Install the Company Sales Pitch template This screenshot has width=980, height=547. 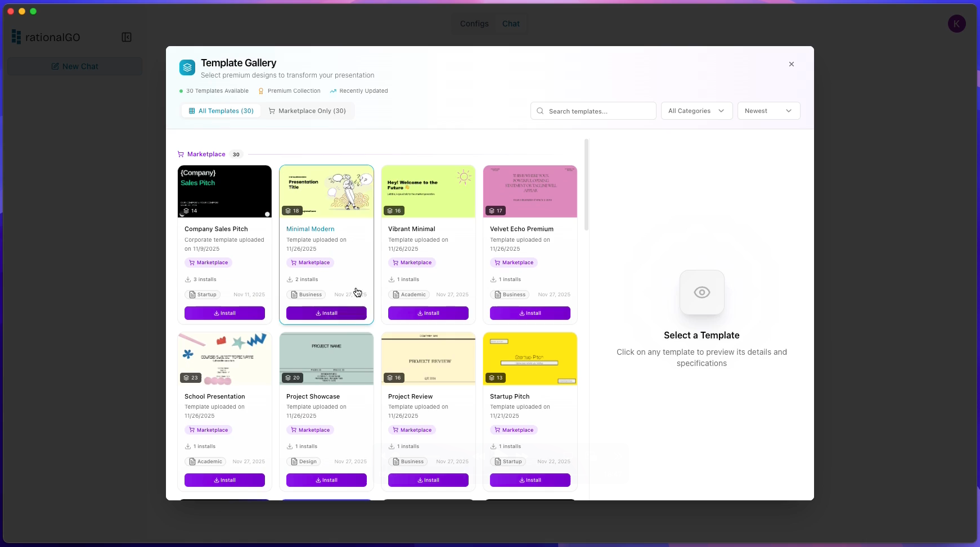point(224,313)
